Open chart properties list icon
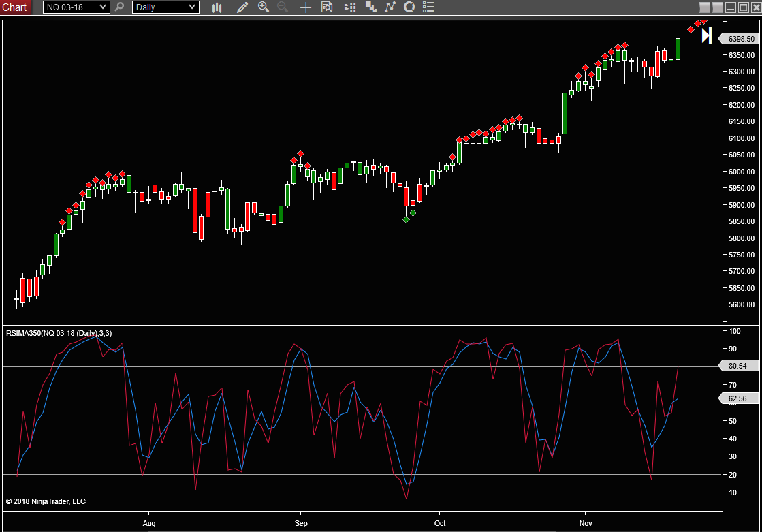The image size is (762, 532). 428,7
